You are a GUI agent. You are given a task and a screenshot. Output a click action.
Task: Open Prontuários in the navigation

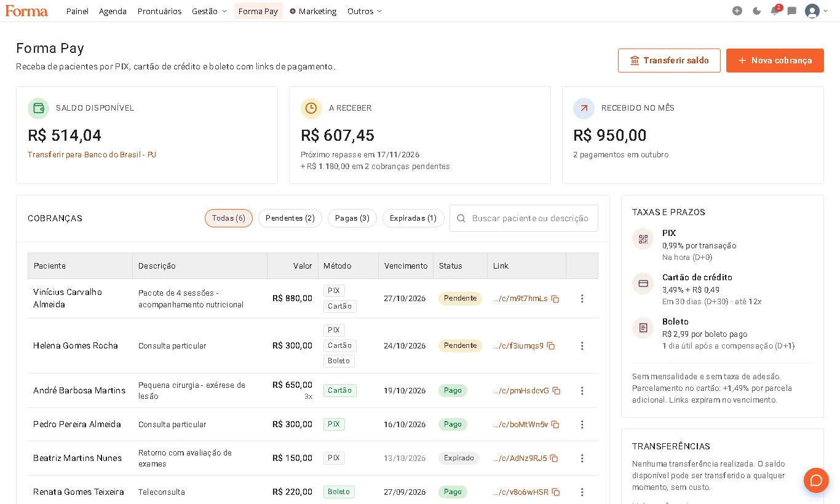pos(159,11)
